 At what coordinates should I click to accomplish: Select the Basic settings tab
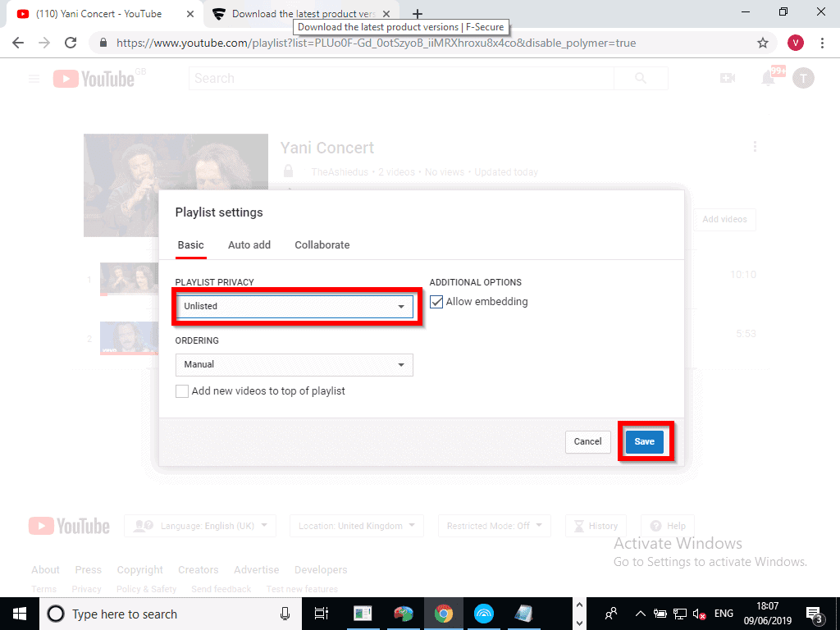(190, 245)
